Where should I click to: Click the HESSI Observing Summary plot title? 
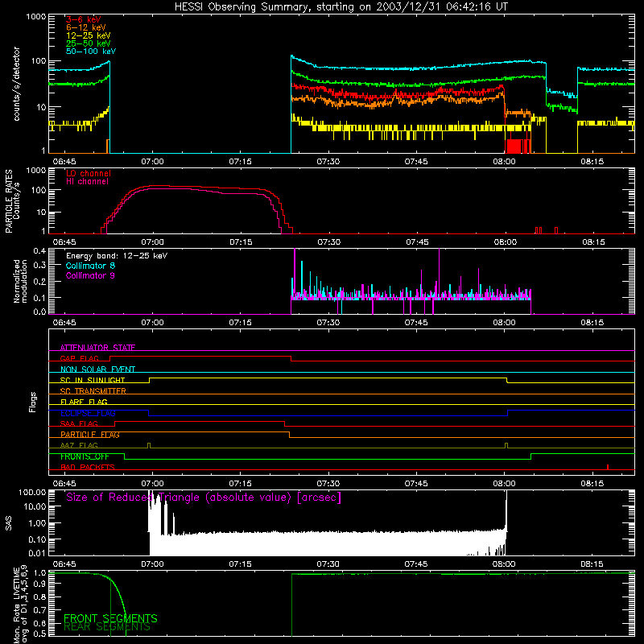pos(341,7)
